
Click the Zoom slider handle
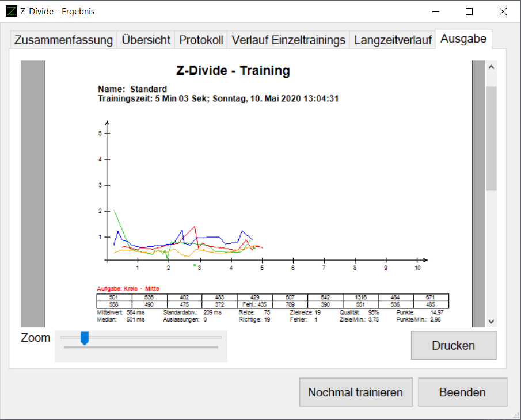85,338
